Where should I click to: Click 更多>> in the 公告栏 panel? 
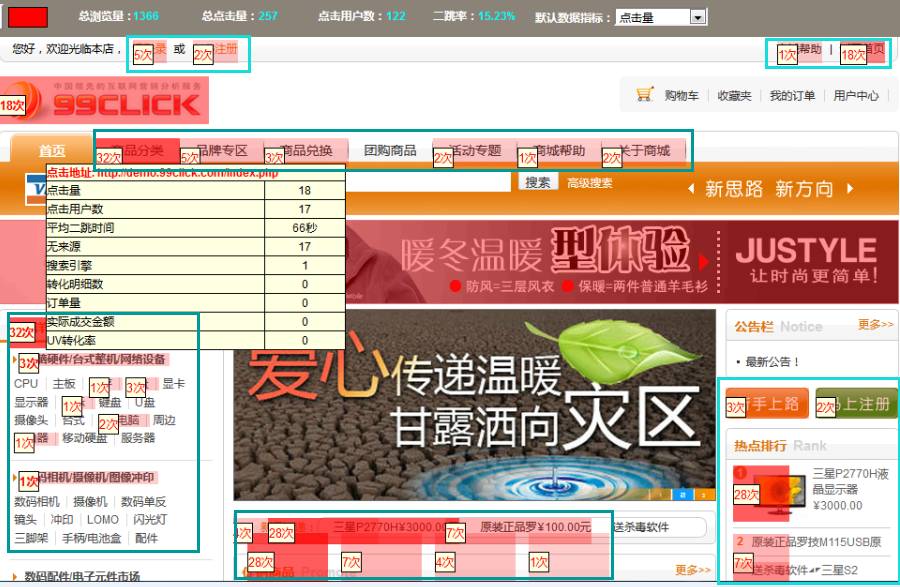tap(875, 325)
